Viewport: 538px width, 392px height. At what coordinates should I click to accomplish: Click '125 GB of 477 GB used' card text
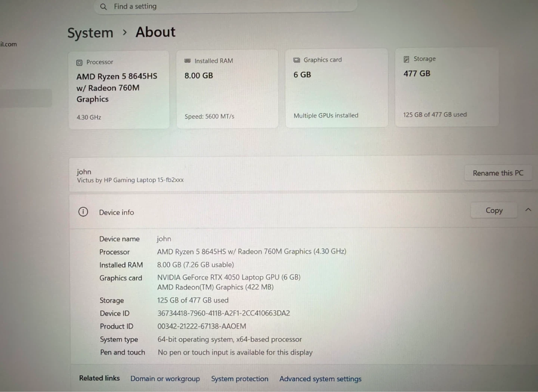pyautogui.click(x=435, y=115)
